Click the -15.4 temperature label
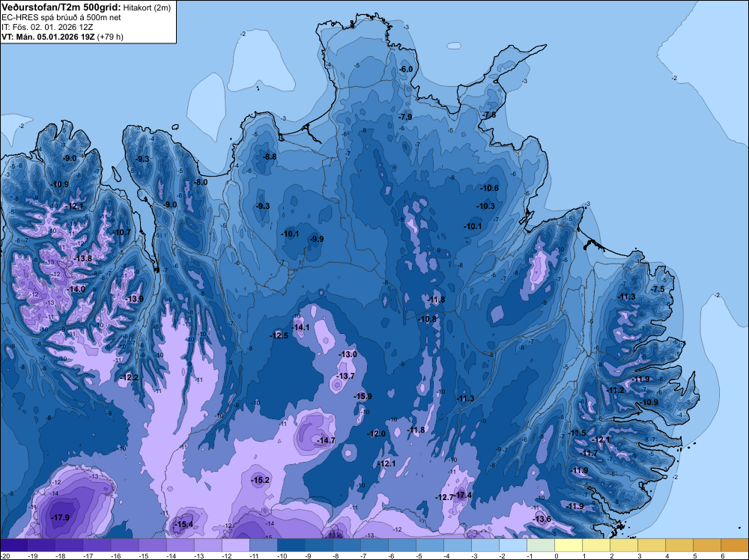This screenshot has height=560, width=749. tap(184, 524)
